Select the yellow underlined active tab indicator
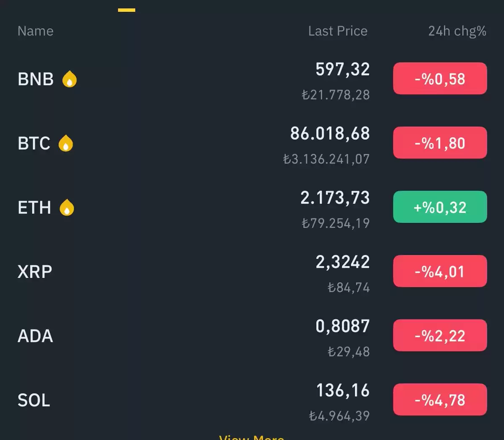 pyautogui.click(x=126, y=10)
